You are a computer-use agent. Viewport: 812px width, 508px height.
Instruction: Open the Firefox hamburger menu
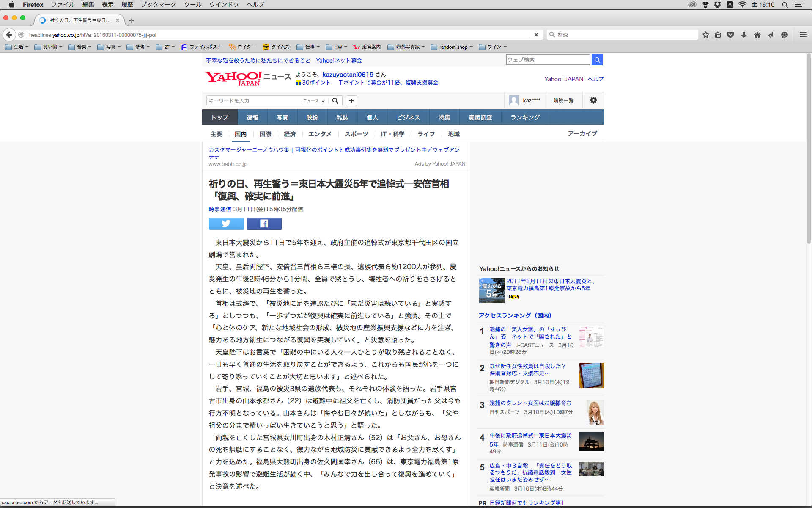coord(803,35)
